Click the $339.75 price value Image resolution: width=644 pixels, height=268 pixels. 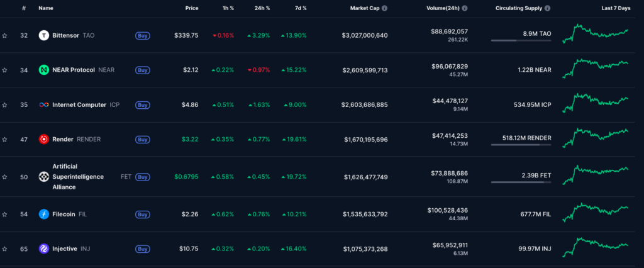click(x=186, y=36)
